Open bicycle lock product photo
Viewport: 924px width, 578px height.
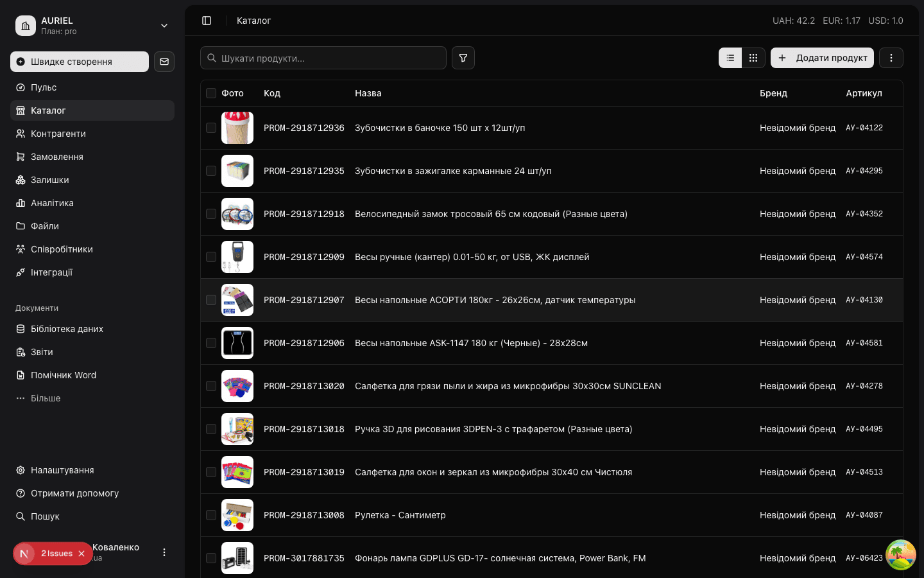tap(237, 214)
